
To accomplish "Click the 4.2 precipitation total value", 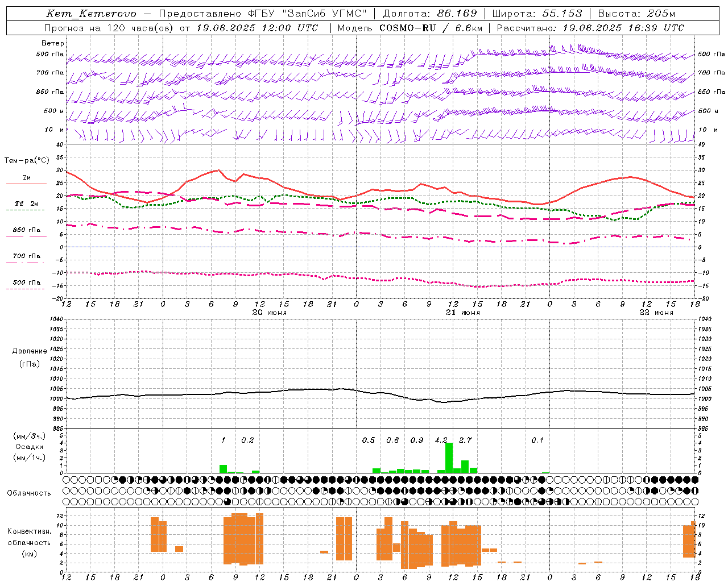I will click(x=441, y=440).
